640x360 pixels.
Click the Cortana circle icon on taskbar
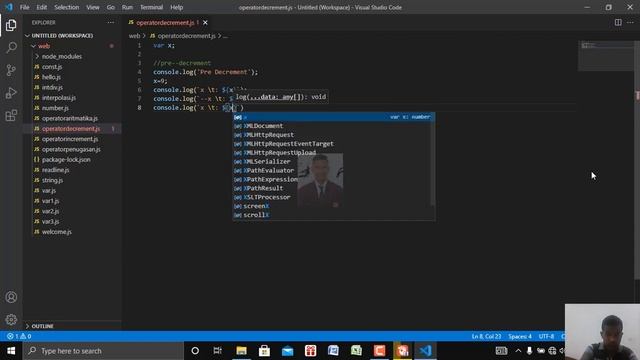click(195, 351)
